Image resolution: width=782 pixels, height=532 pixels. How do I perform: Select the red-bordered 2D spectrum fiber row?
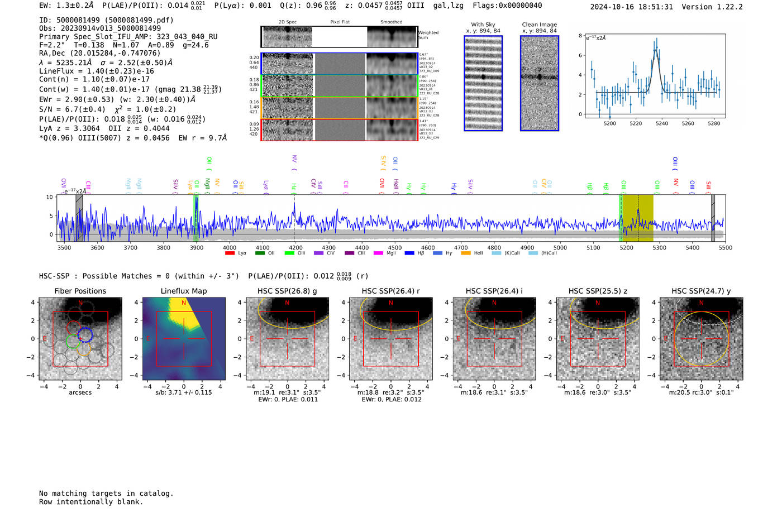pyautogui.click(x=340, y=130)
